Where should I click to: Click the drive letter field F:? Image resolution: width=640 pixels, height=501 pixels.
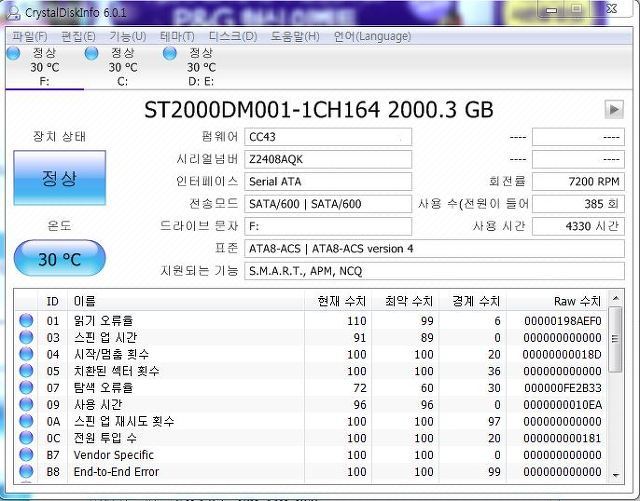pyautogui.click(x=328, y=226)
